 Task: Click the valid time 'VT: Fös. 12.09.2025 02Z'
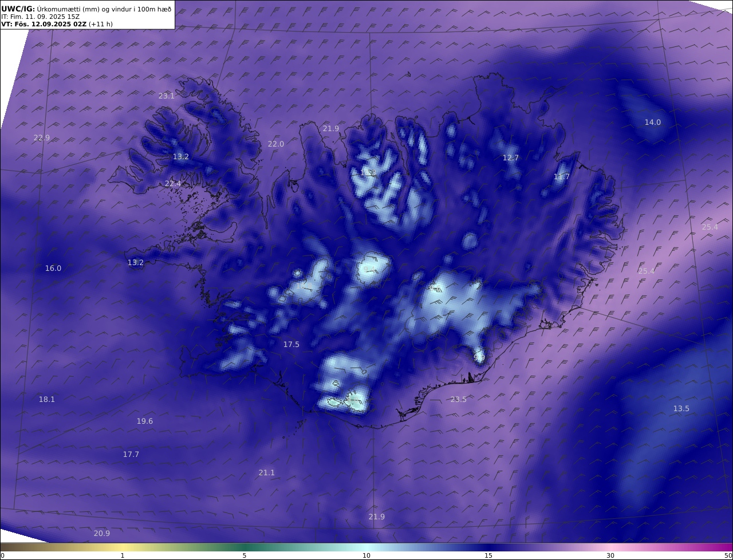pos(44,25)
